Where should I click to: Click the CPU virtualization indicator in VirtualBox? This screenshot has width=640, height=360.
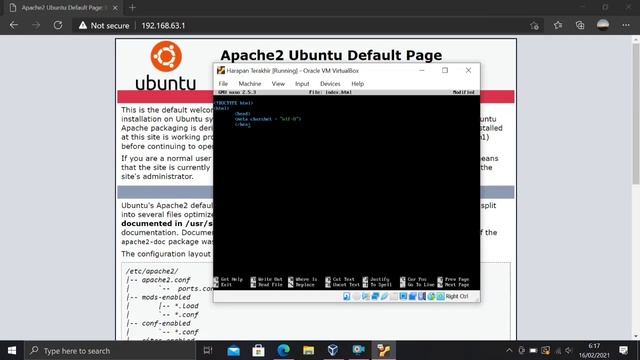[422, 296]
